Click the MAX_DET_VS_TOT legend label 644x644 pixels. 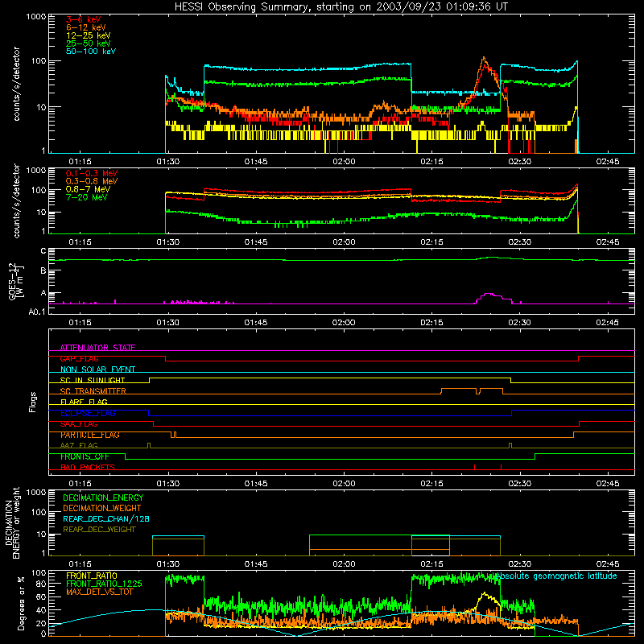[x=99, y=592]
